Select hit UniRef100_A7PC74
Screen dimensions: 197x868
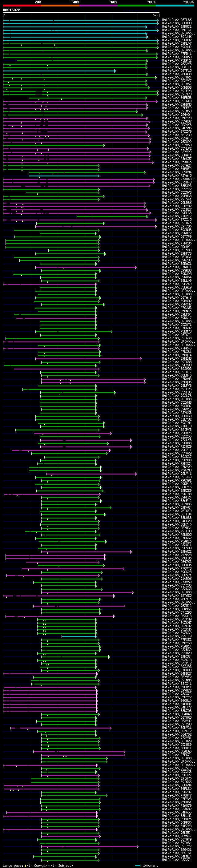point(177,755)
